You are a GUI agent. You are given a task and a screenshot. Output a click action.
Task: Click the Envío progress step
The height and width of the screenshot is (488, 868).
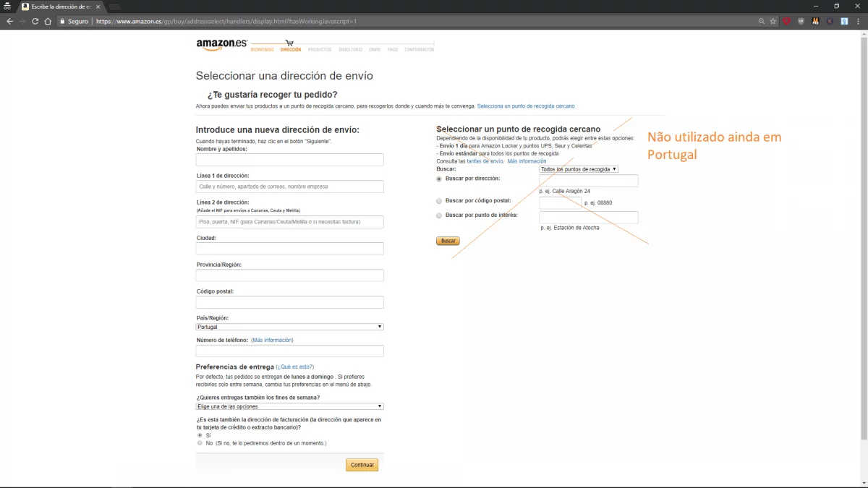[375, 50]
